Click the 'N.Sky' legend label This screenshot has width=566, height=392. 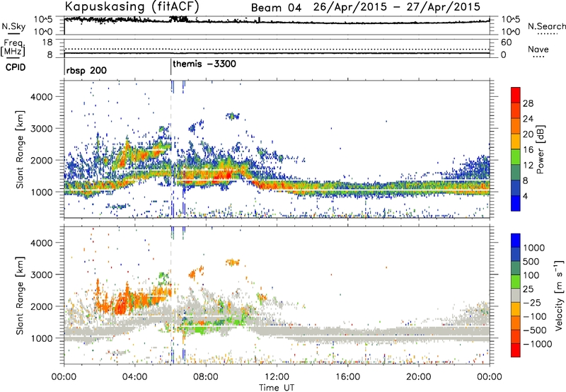click(x=13, y=26)
